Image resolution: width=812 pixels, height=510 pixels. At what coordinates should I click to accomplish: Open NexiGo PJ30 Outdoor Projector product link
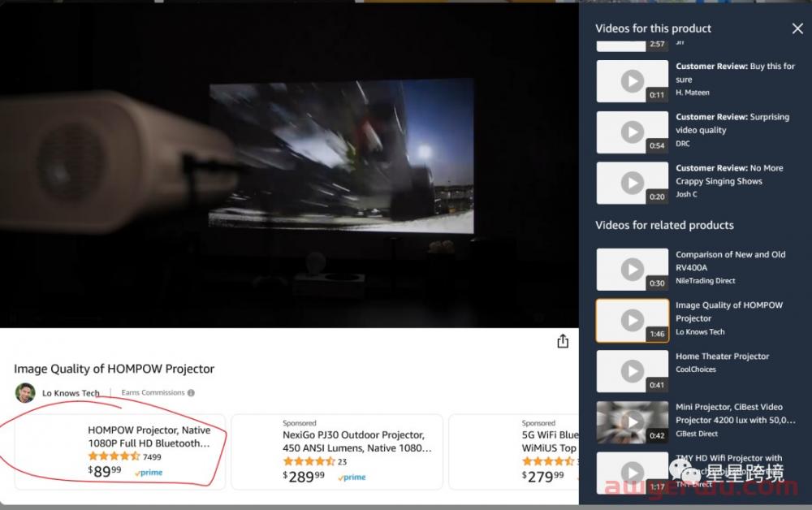356,441
